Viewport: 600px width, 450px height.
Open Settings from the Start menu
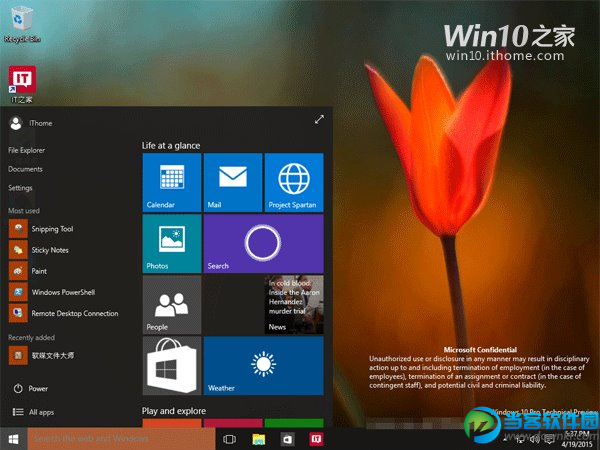click(20, 188)
